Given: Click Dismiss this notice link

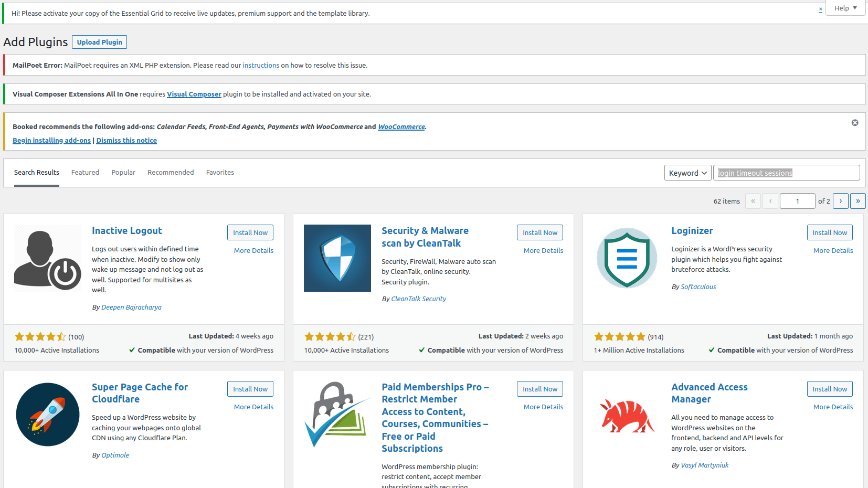Looking at the screenshot, I should coord(126,141).
